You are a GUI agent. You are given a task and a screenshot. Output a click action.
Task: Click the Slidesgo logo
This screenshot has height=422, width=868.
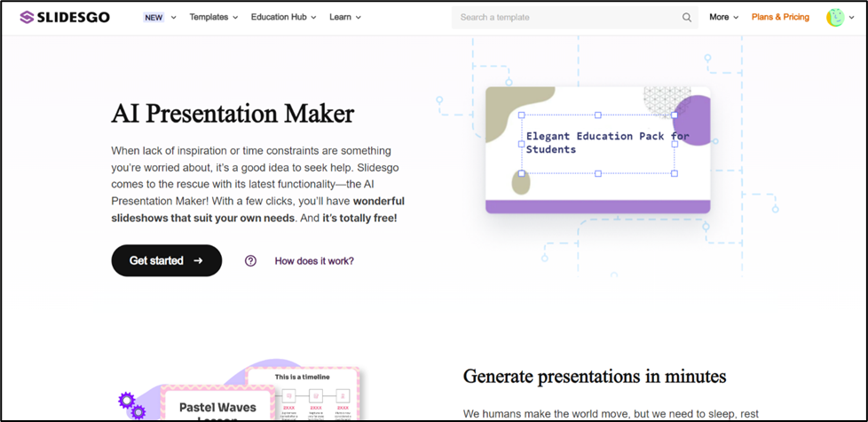[x=65, y=17]
